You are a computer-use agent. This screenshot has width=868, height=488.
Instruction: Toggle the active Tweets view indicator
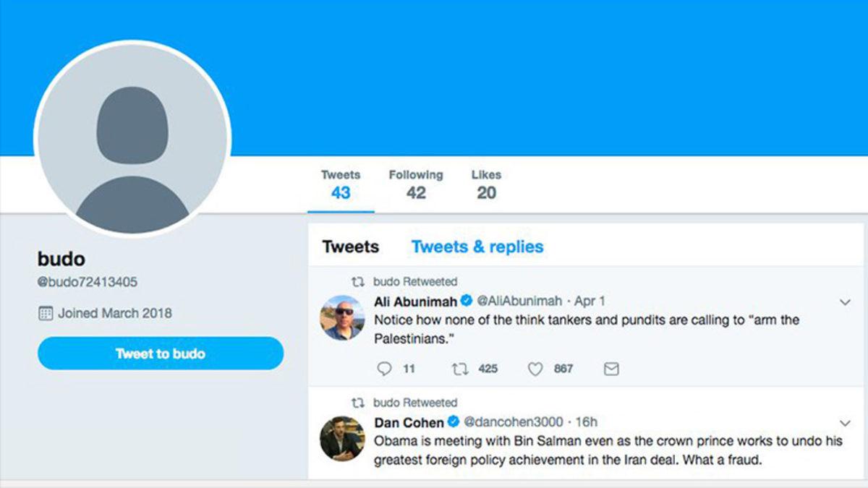click(340, 184)
